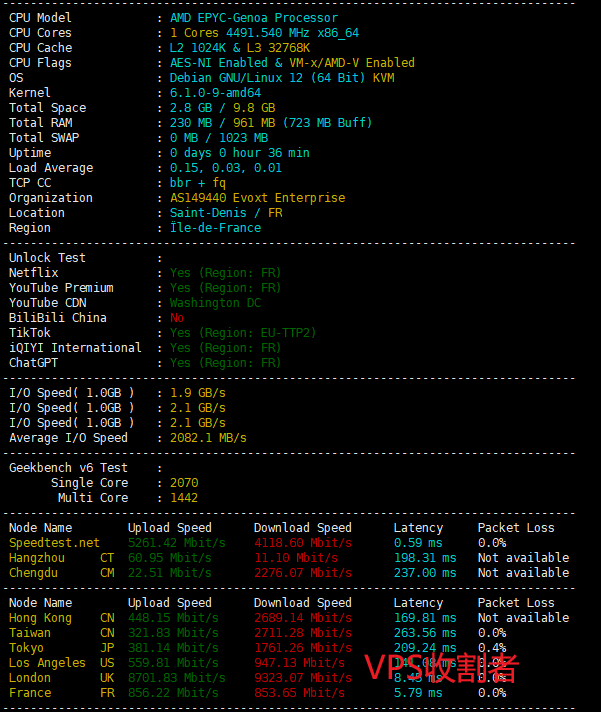The width and height of the screenshot is (601, 712).
Task: Click the Average I/O Speed value 2082.1 MB/s
Action: (208, 438)
